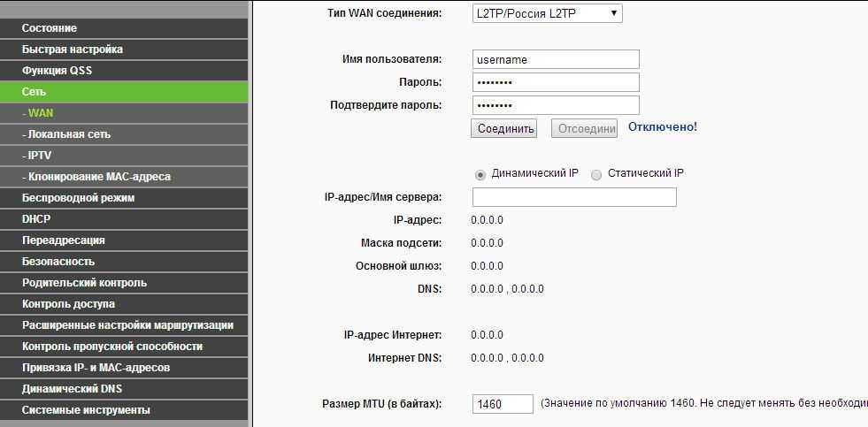This screenshot has height=427, width=868.
Task: Click the username input field
Action: pos(555,60)
